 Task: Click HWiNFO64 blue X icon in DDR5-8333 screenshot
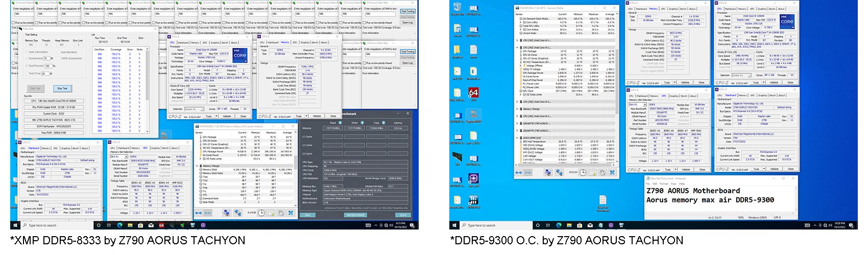coord(291,213)
